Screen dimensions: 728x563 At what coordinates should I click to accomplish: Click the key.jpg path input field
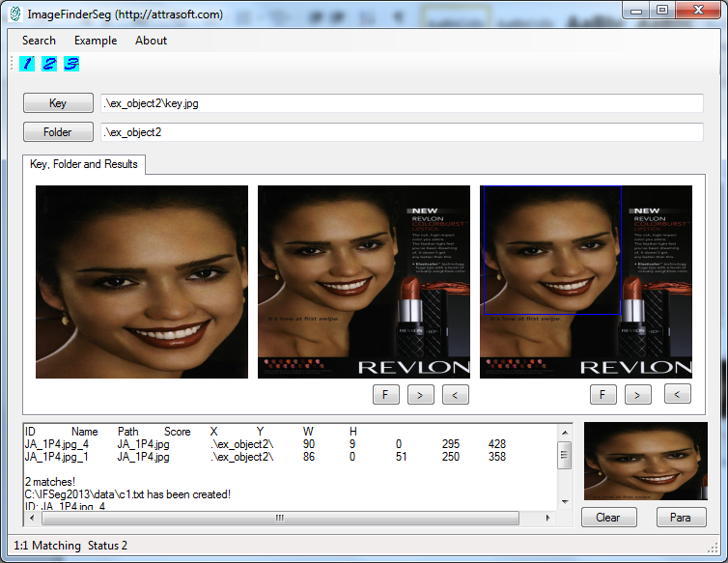[402, 103]
